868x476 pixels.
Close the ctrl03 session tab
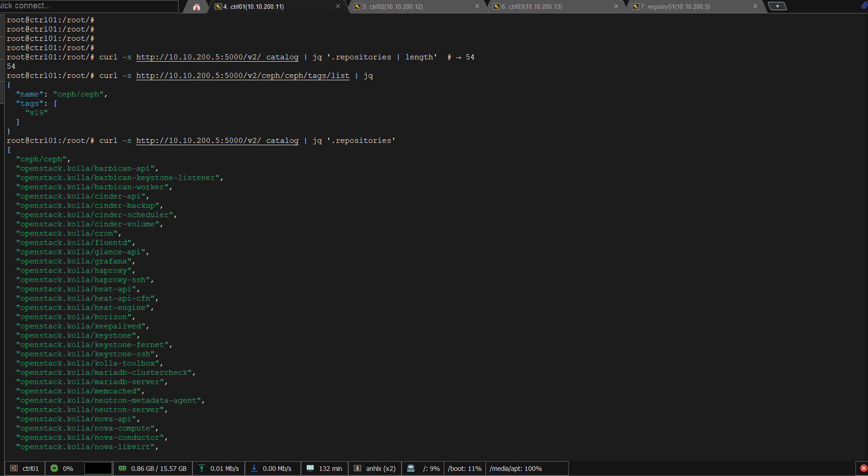click(616, 6)
